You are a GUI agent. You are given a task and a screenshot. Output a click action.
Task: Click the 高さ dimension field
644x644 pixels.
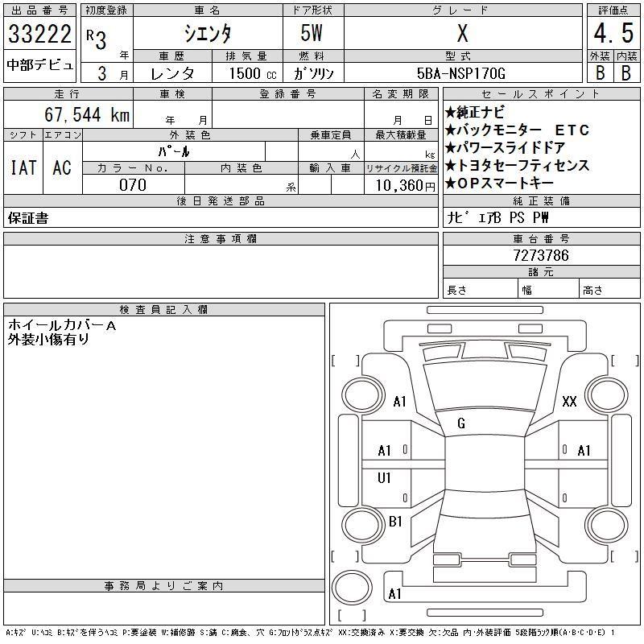point(609,290)
